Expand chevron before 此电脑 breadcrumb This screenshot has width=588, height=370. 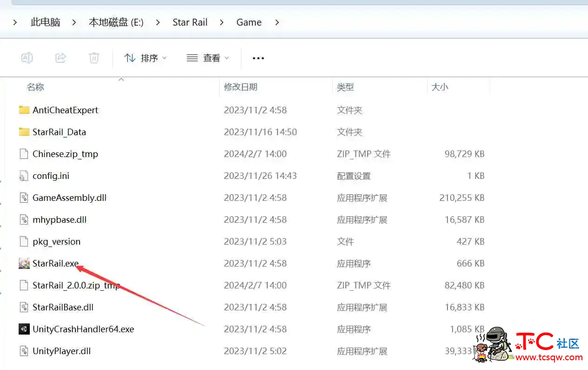coord(15,22)
